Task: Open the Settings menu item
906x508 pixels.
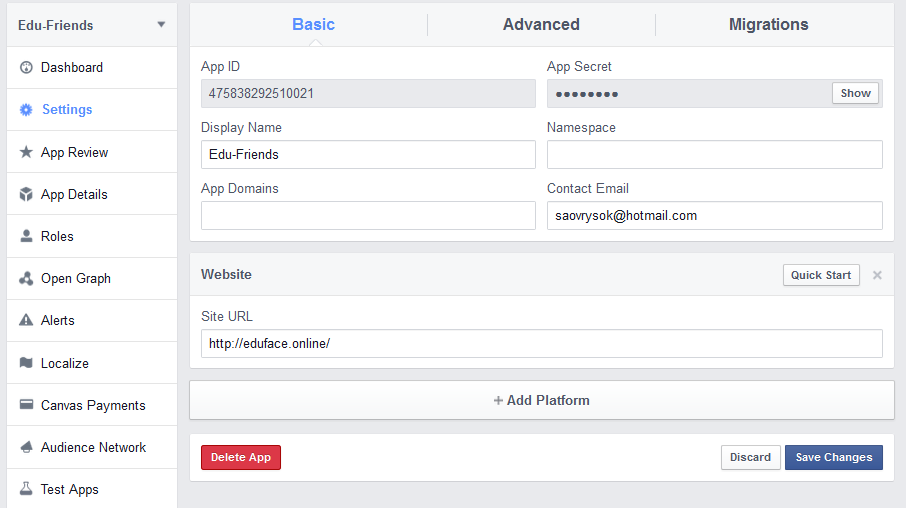Action: tap(92, 110)
